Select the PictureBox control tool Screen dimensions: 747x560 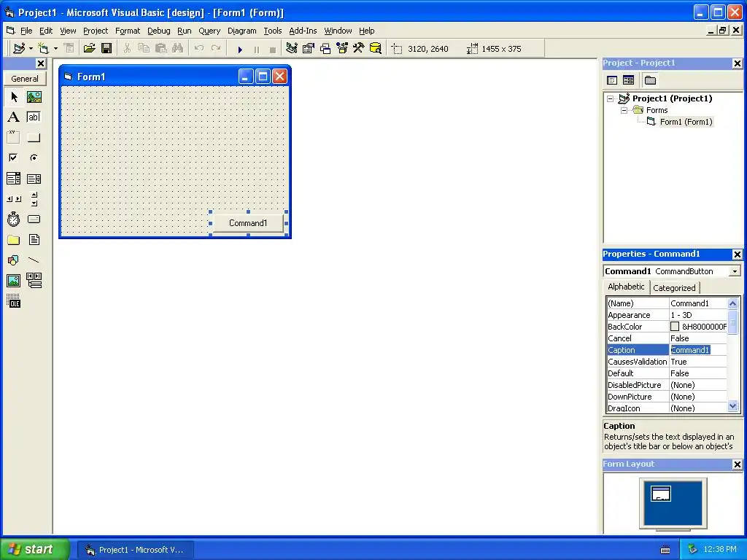pyautogui.click(x=34, y=97)
